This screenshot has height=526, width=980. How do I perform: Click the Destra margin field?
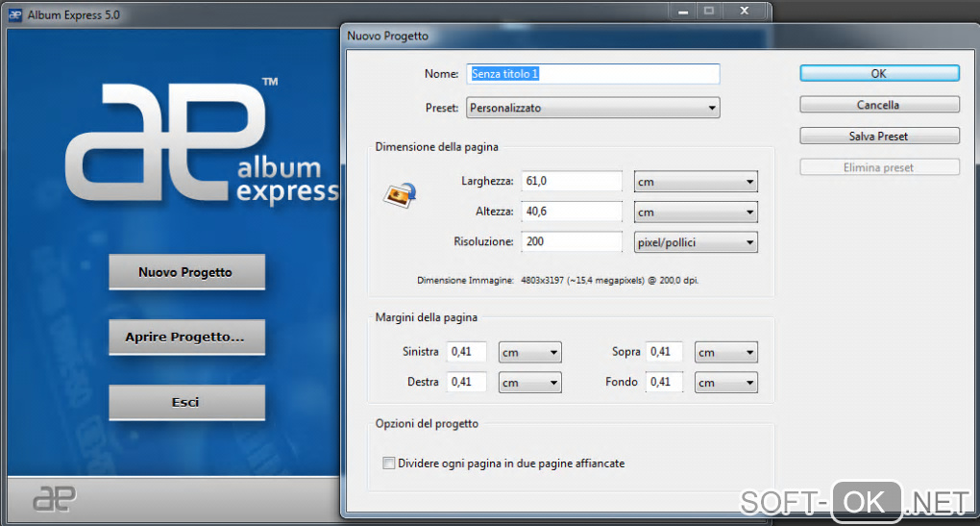pyautogui.click(x=466, y=382)
